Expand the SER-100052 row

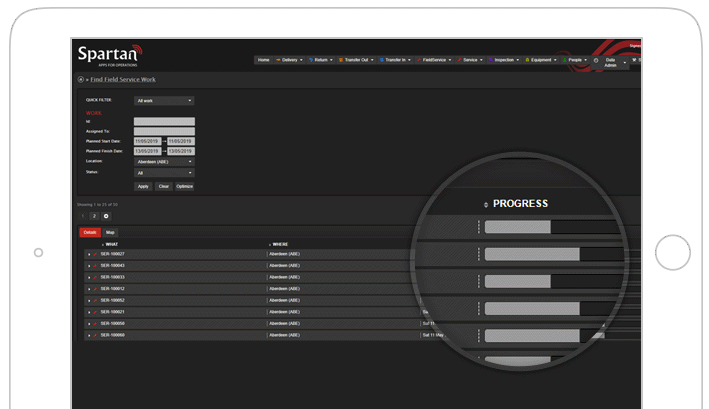coord(89,301)
